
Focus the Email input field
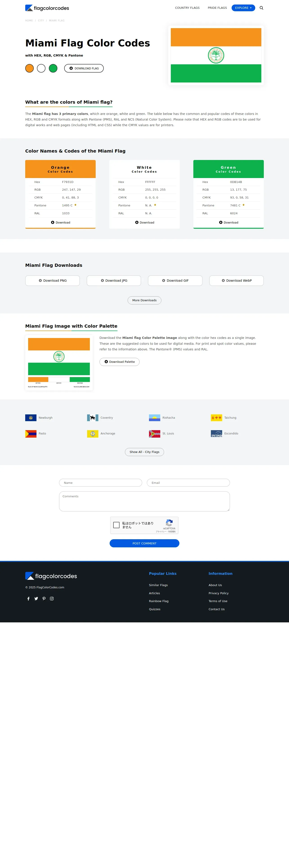coord(188,483)
